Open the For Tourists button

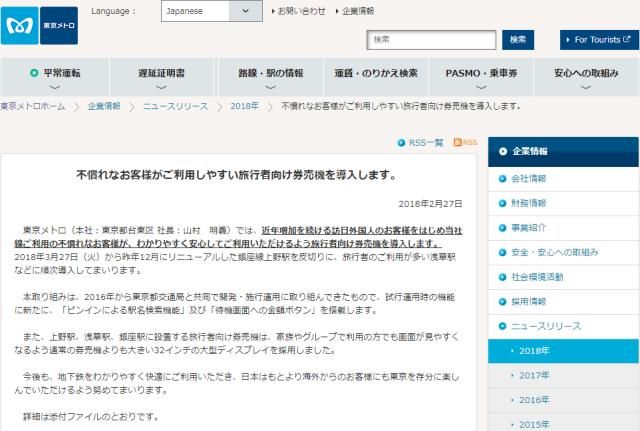tap(599, 40)
